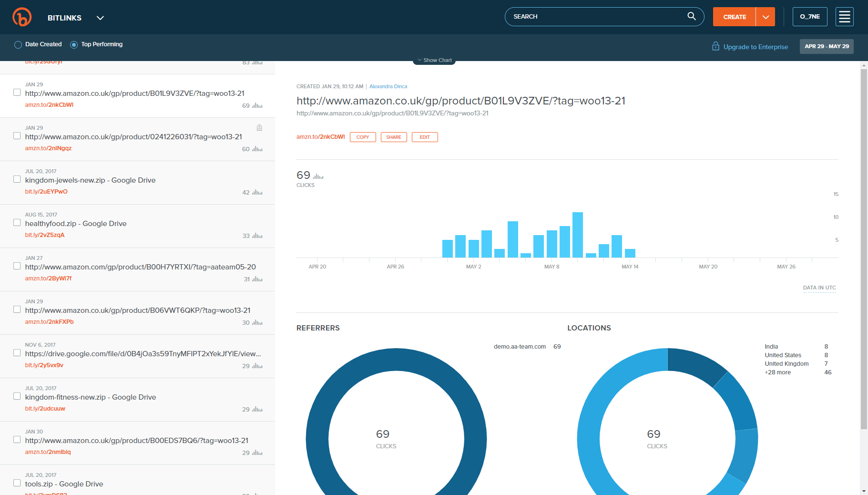Click the note icon on the 0241226031 link row

tap(259, 127)
